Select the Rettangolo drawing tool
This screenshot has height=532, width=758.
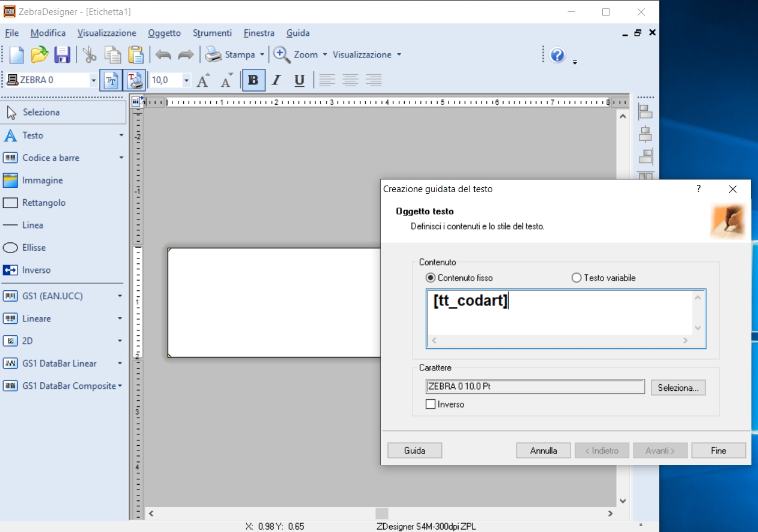pyautogui.click(x=43, y=203)
